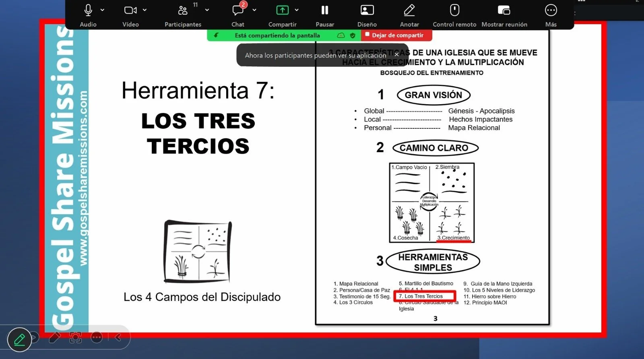Click the 'Está compartiendo la pantalla' status text

point(277,35)
